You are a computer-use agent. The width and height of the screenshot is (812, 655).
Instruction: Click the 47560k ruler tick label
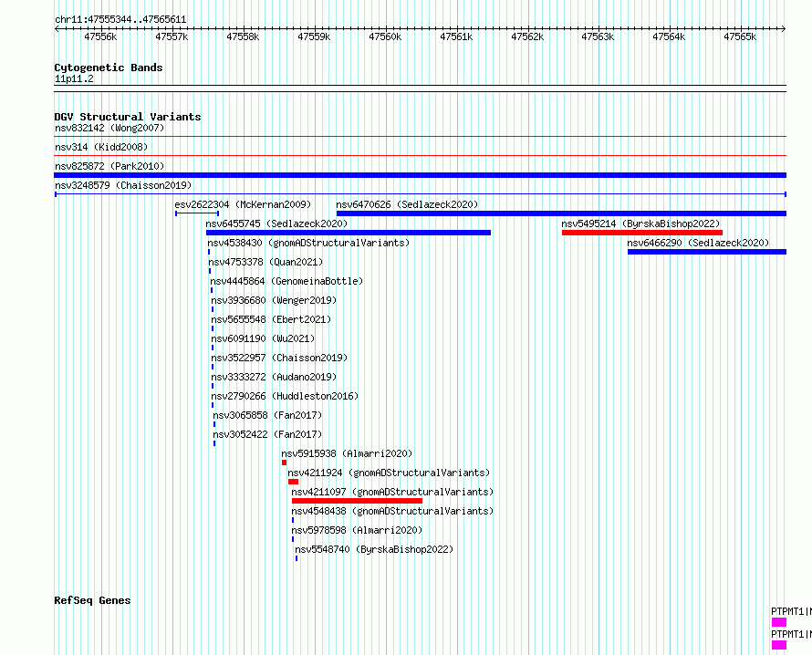click(x=385, y=36)
